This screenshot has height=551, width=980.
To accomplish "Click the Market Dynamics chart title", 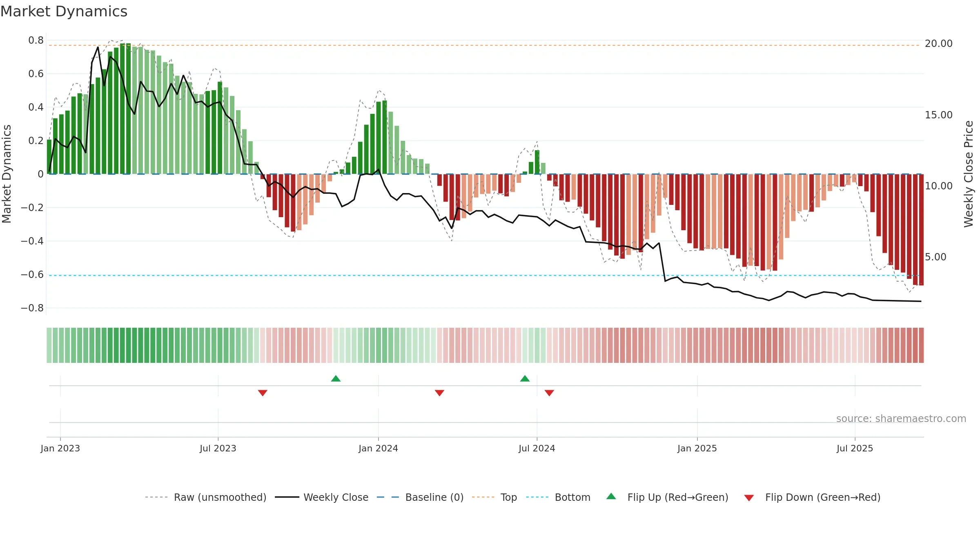I will coord(64,11).
